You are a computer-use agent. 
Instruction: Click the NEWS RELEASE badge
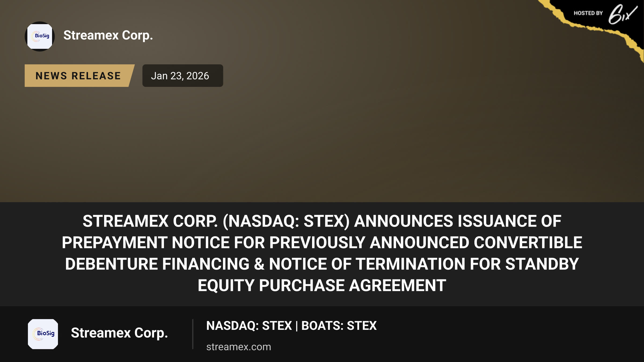(79, 76)
